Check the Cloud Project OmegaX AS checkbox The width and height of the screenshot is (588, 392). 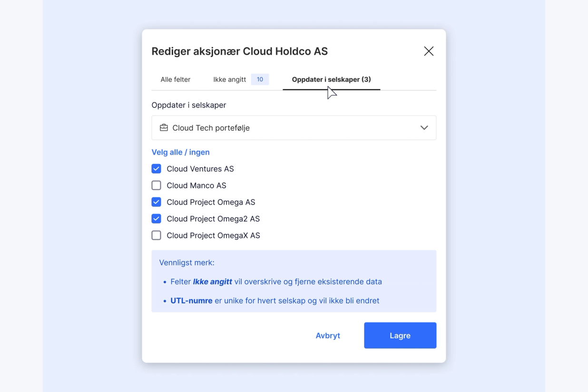[156, 235]
